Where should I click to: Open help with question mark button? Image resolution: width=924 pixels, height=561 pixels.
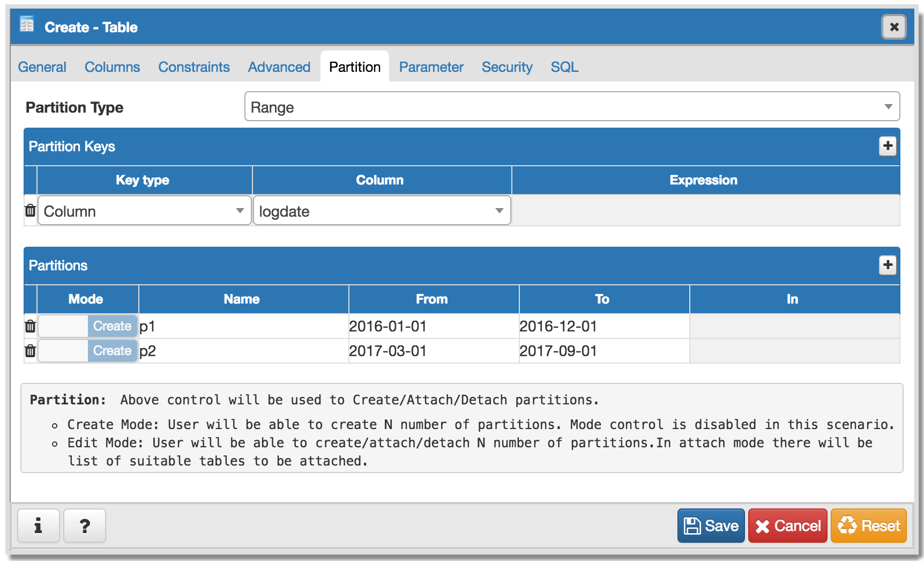tap(84, 526)
